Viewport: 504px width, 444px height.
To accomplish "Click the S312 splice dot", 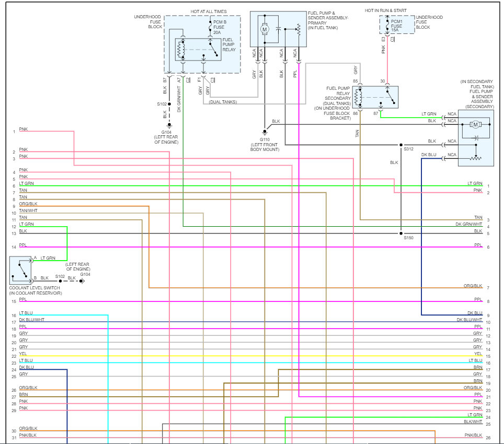I will (x=401, y=145).
